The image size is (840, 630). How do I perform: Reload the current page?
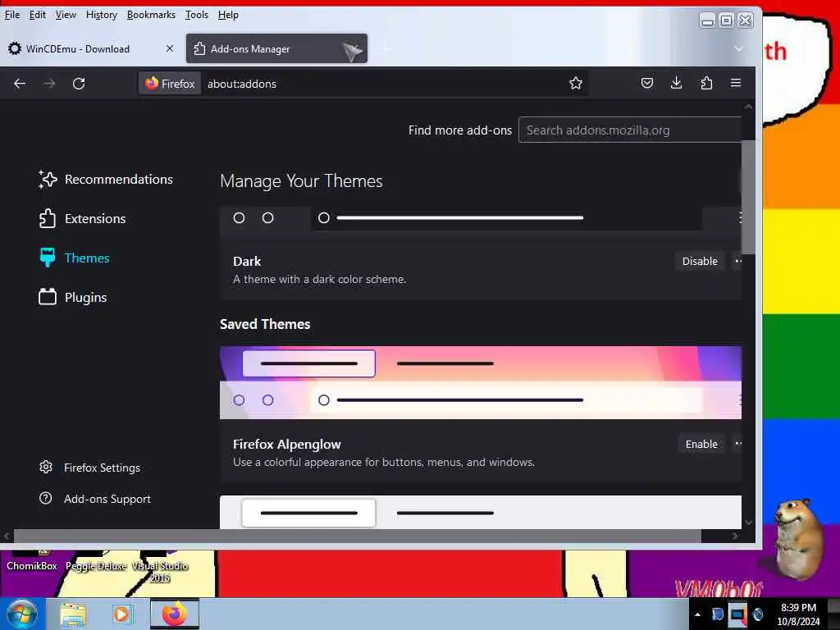pos(79,84)
